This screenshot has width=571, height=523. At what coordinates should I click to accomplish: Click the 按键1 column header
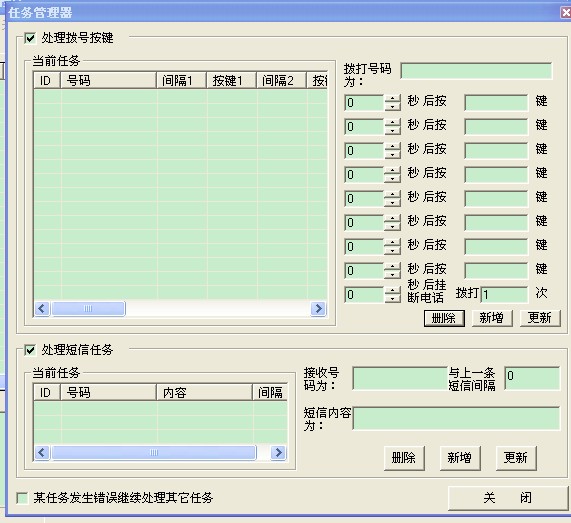point(231,80)
